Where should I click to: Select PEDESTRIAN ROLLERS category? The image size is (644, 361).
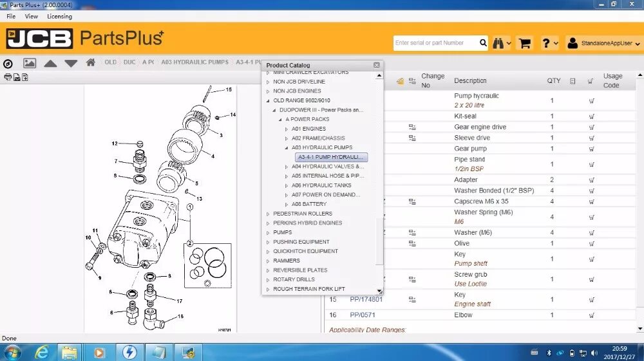[303, 214]
